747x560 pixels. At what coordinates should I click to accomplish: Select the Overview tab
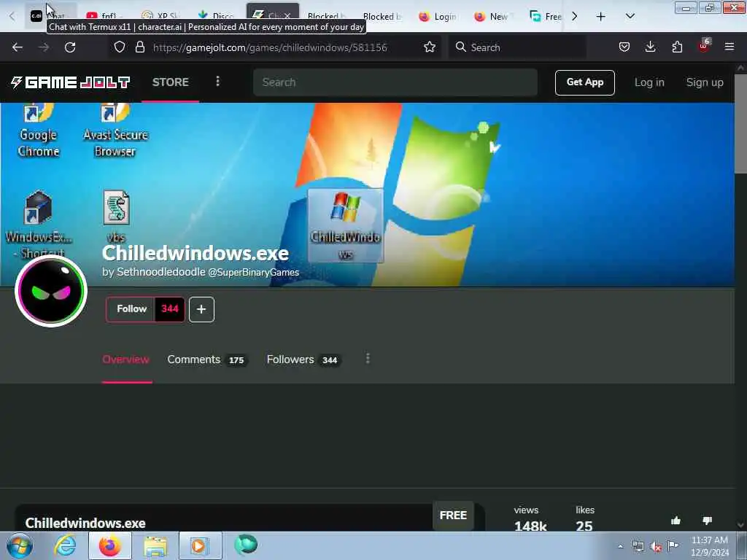125,359
